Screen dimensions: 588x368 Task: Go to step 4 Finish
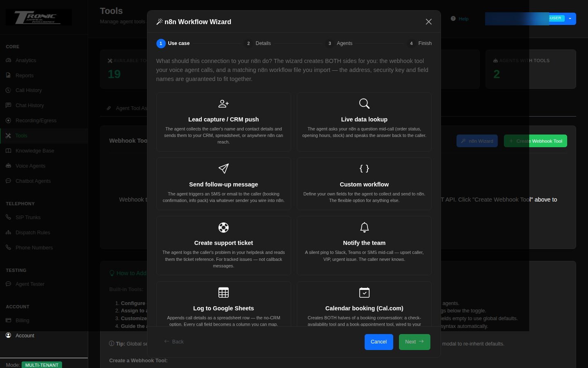tap(419, 43)
